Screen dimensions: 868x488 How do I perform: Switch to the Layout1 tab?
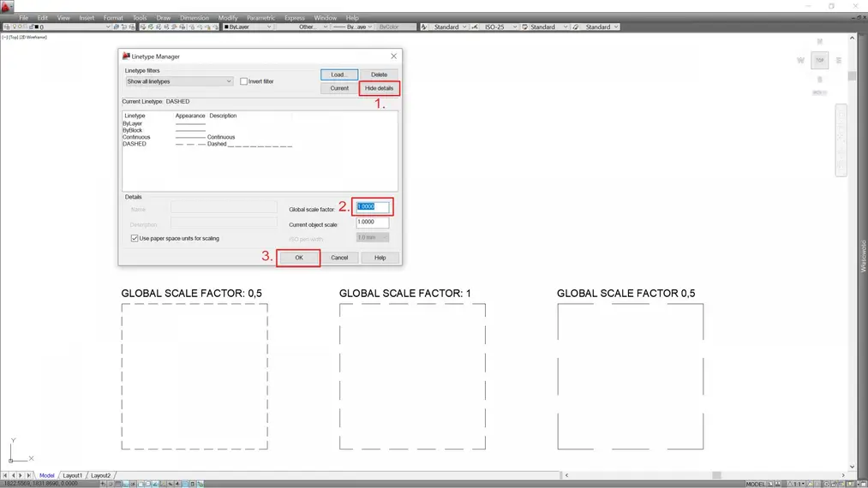coord(73,475)
